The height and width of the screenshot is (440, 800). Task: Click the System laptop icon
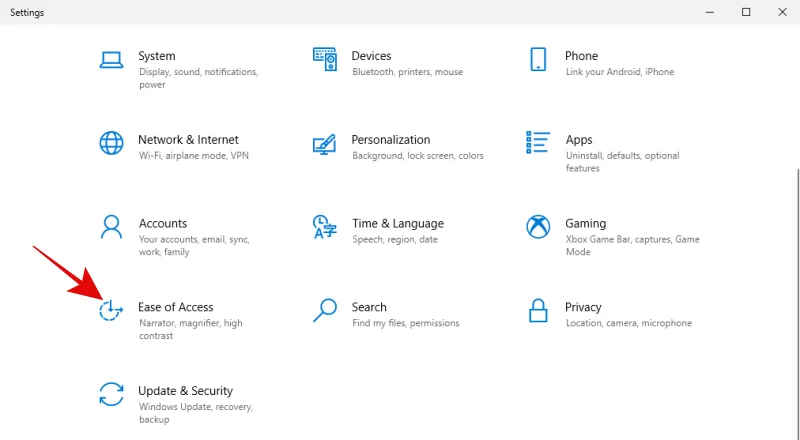coord(111,59)
